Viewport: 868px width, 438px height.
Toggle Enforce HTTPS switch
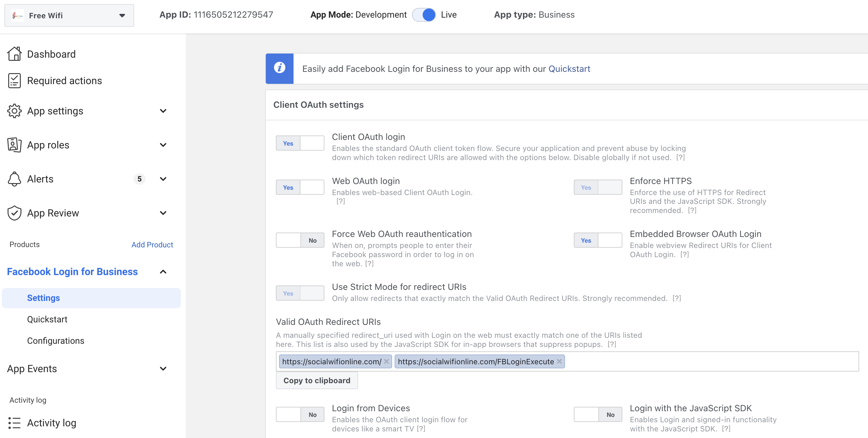(x=598, y=187)
